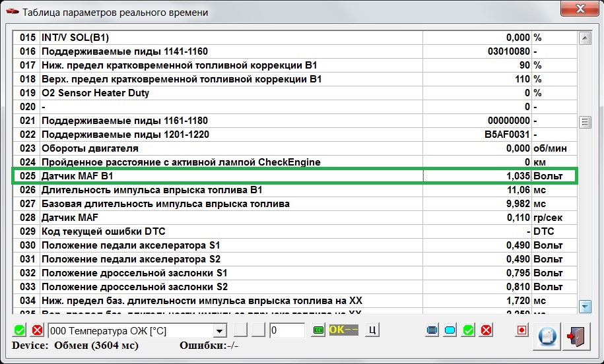Click the first blank button after the combo box

(241, 330)
